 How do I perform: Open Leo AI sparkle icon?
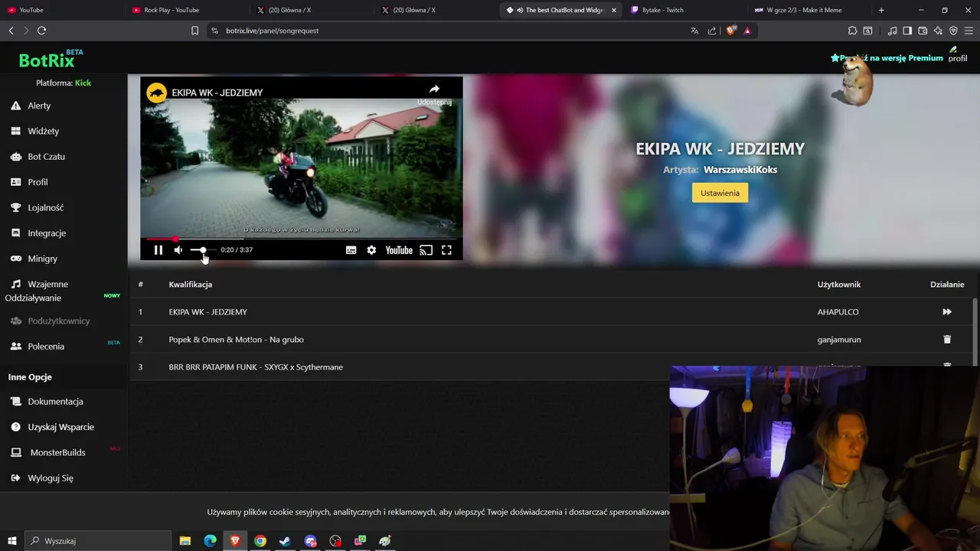click(x=938, y=31)
